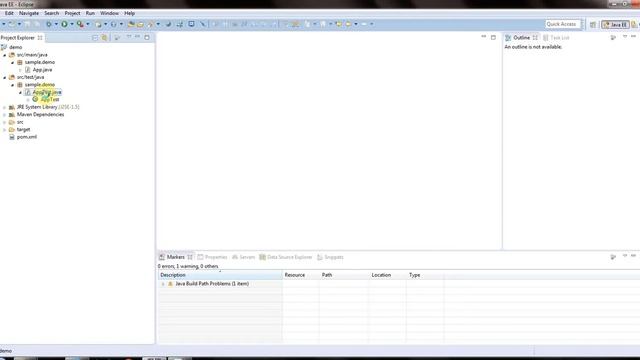Select the Markers tab

point(176,257)
